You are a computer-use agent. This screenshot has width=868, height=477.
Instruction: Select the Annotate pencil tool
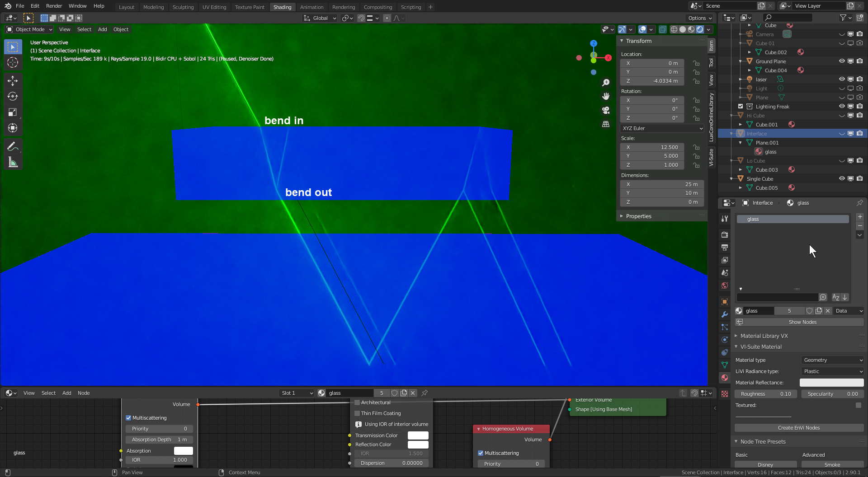point(13,146)
